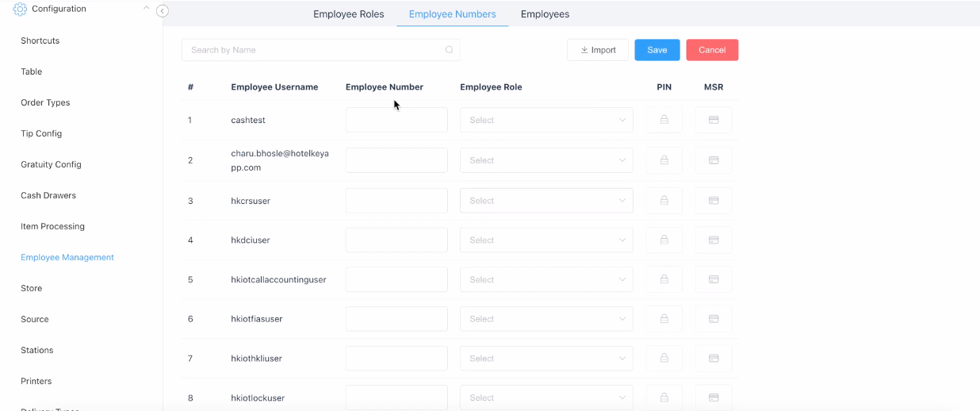Open Employee Role dropdown for hkiotcallaccountinguser
Image resolution: width=980 pixels, height=411 pixels.
pyautogui.click(x=546, y=279)
